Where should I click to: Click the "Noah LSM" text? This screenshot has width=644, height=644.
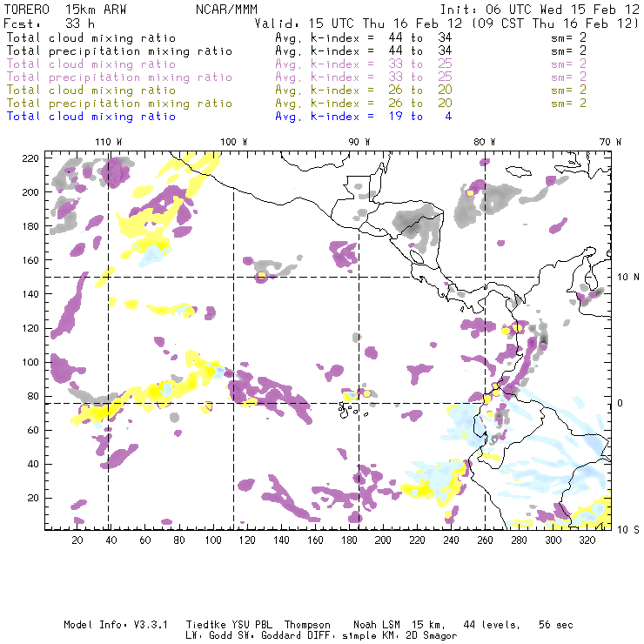point(377,625)
